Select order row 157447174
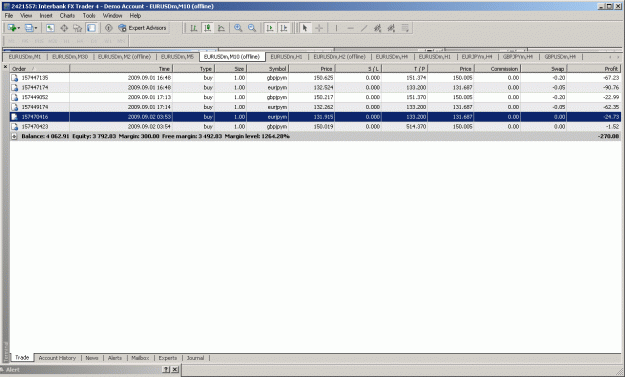 click(x=315, y=87)
